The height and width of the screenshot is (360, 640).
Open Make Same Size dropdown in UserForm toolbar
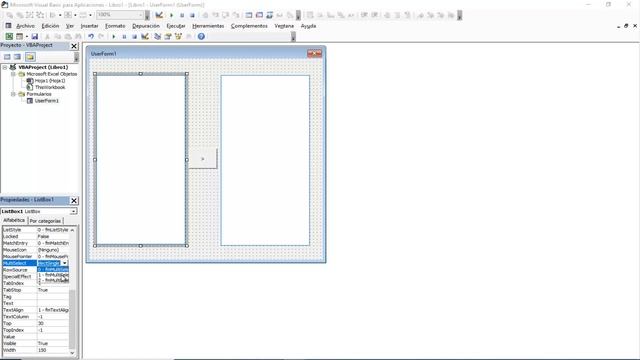click(90, 15)
